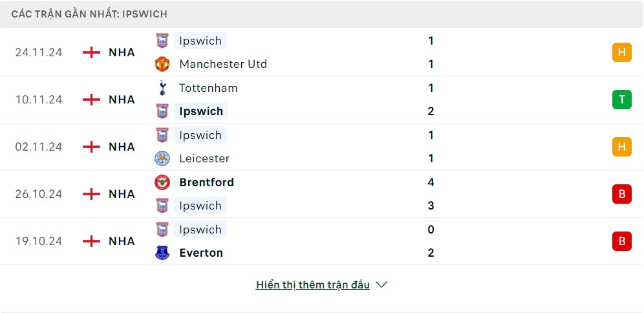Click the Manchester Utd club crest
This screenshot has height=313, width=644.
tap(162, 64)
